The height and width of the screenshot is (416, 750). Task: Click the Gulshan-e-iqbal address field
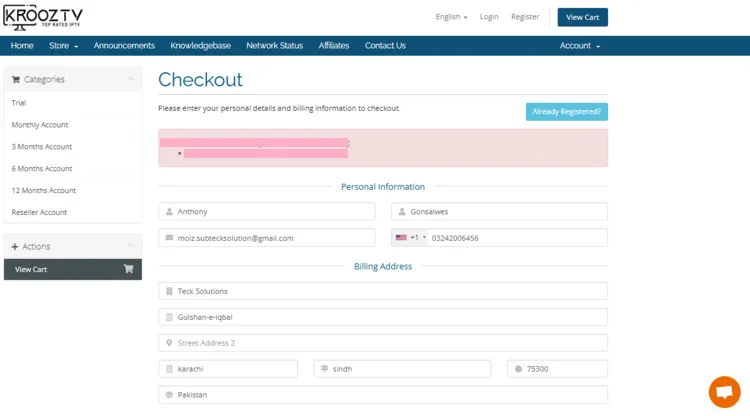point(383,317)
